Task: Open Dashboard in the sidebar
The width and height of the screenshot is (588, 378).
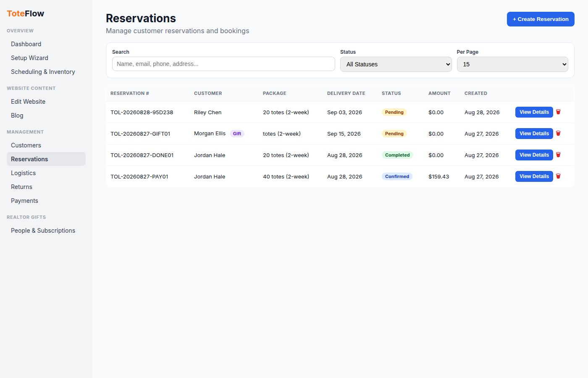Action: point(46,44)
